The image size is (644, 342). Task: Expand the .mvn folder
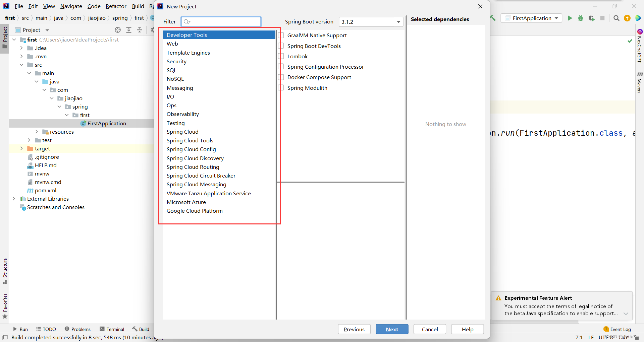click(21, 56)
